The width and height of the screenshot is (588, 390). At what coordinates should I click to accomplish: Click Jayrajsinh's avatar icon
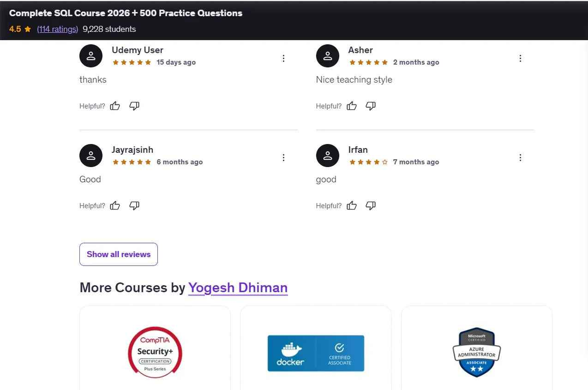[x=91, y=155]
